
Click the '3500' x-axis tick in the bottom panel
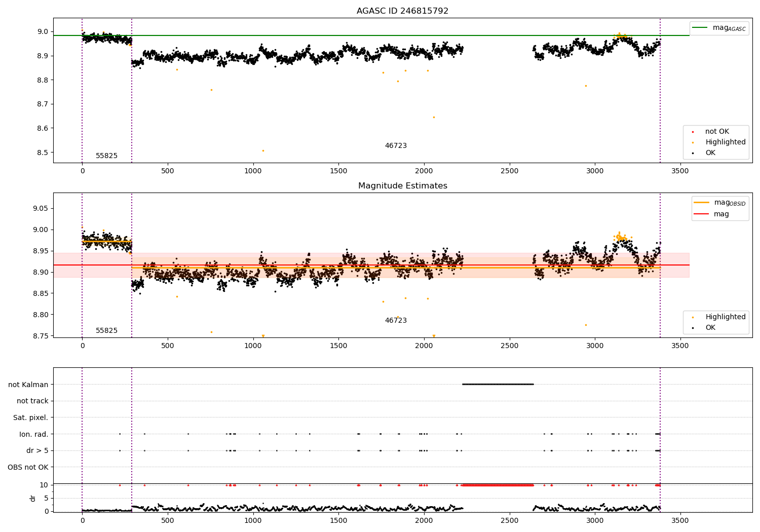pos(680,520)
